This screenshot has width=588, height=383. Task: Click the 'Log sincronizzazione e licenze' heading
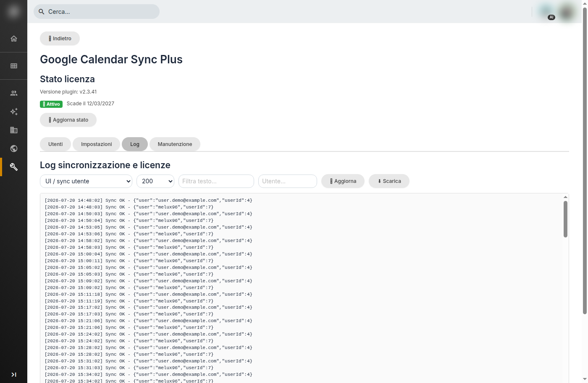coord(105,165)
